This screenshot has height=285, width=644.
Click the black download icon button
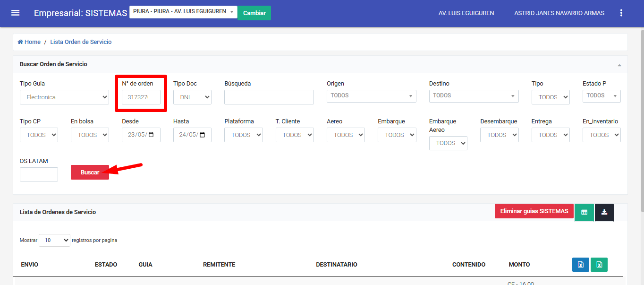(x=604, y=212)
